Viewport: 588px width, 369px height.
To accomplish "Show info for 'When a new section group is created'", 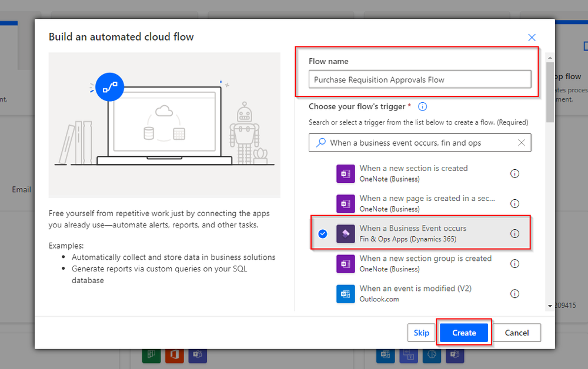I will pyautogui.click(x=514, y=263).
